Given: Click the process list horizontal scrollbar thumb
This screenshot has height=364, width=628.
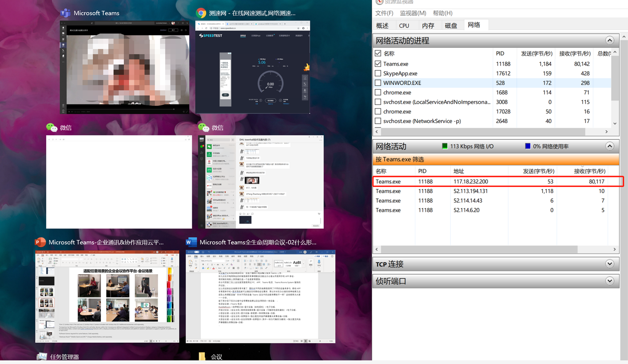Looking at the screenshot, I should (483, 131).
